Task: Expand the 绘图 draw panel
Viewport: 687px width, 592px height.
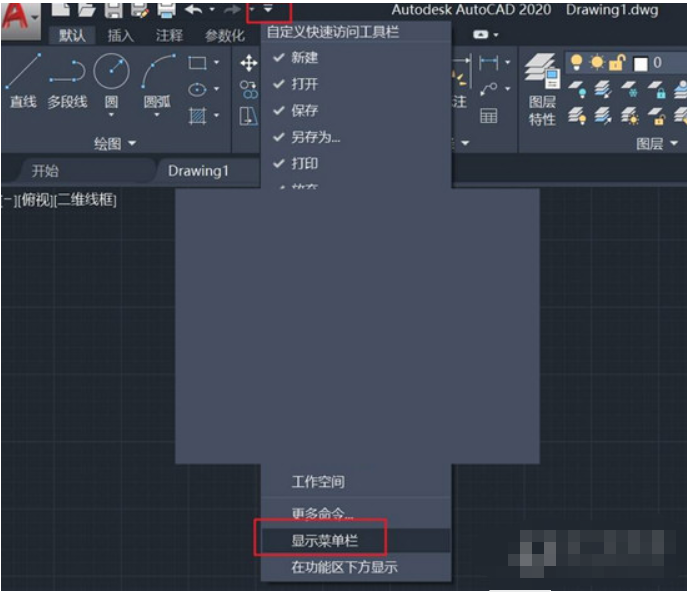Action: [115, 143]
